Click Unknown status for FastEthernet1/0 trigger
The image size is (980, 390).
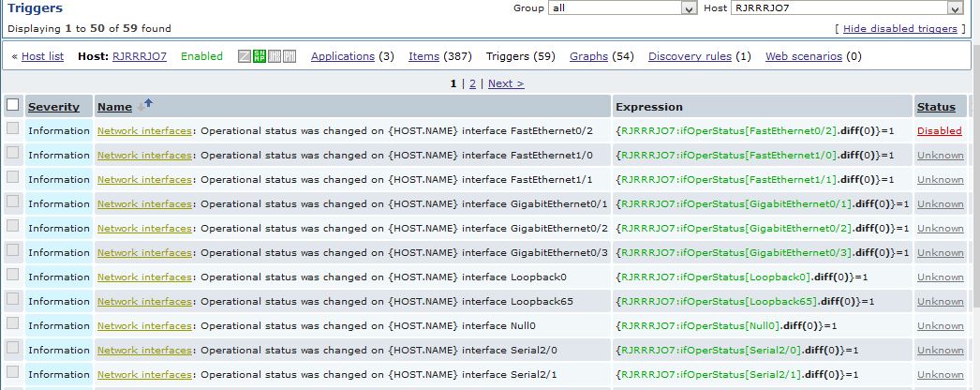[x=940, y=155]
